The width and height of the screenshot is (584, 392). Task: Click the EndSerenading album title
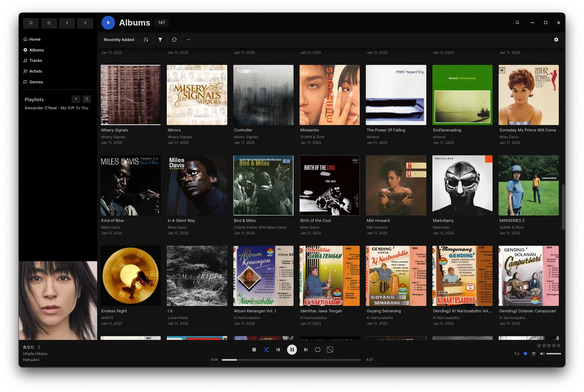(x=447, y=130)
